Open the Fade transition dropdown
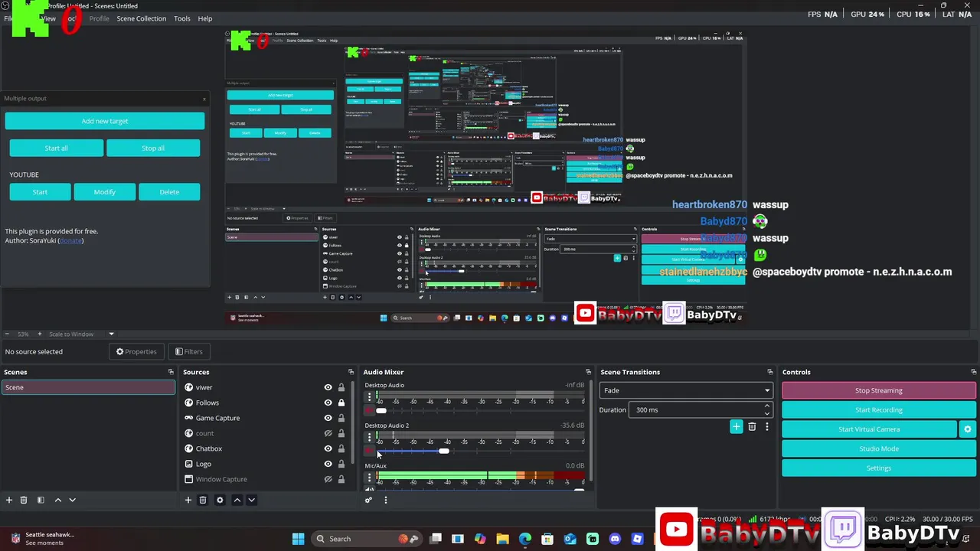This screenshot has height=551, width=980. (x=685, y=390)
